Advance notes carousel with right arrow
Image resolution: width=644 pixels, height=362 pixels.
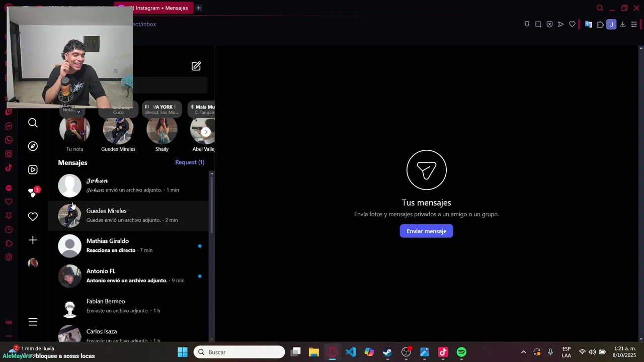(205, 132)
